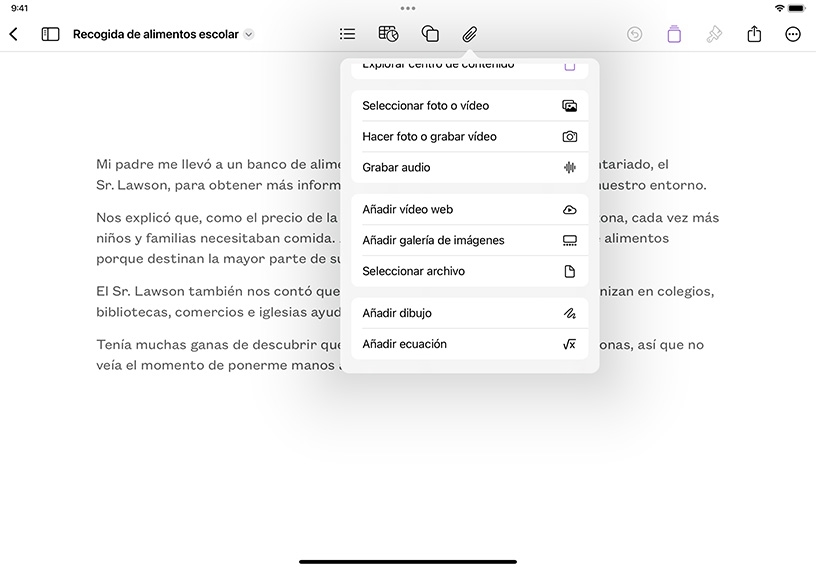Image resolution: width=816 pixels, height=567 pixels.
Task: Toggle the sidebar panel icon
Action: point(50,34)
